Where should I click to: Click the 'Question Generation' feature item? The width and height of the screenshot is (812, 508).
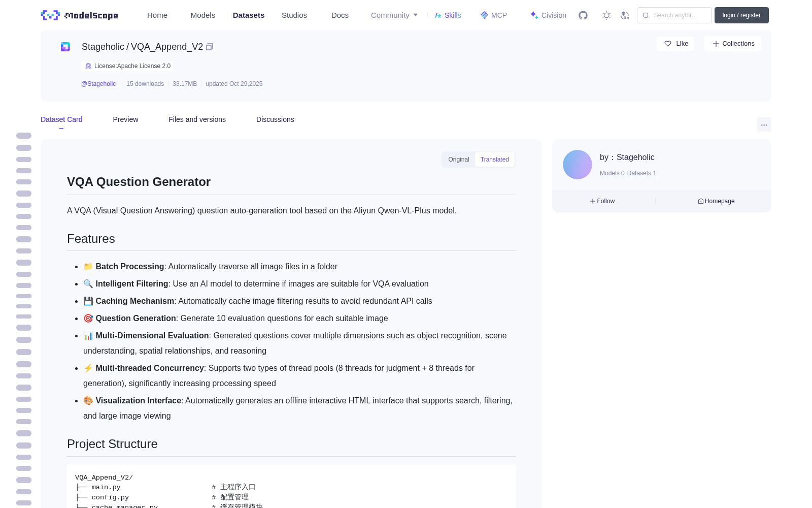click(x=235, y=318)
